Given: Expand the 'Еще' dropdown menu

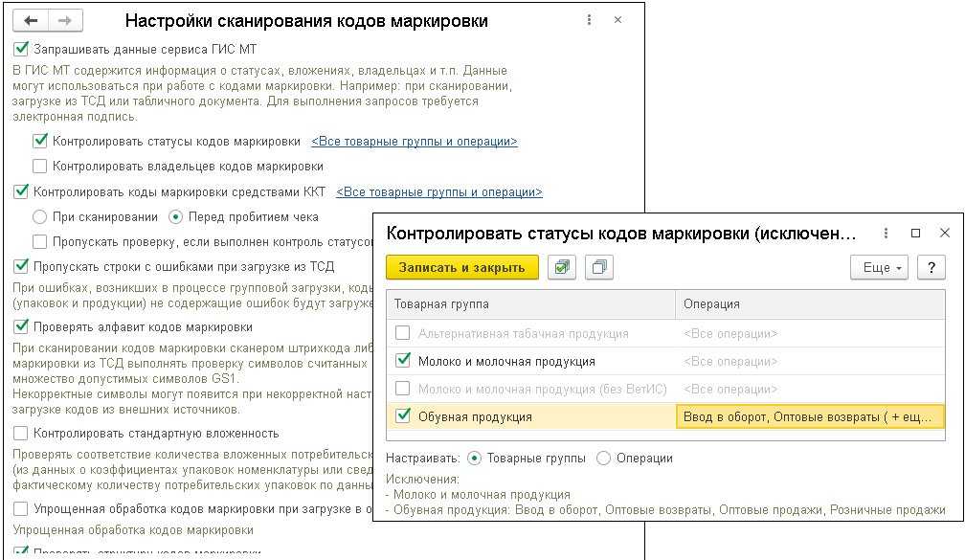Looking at the screenshot, I should tap(878, 268).
